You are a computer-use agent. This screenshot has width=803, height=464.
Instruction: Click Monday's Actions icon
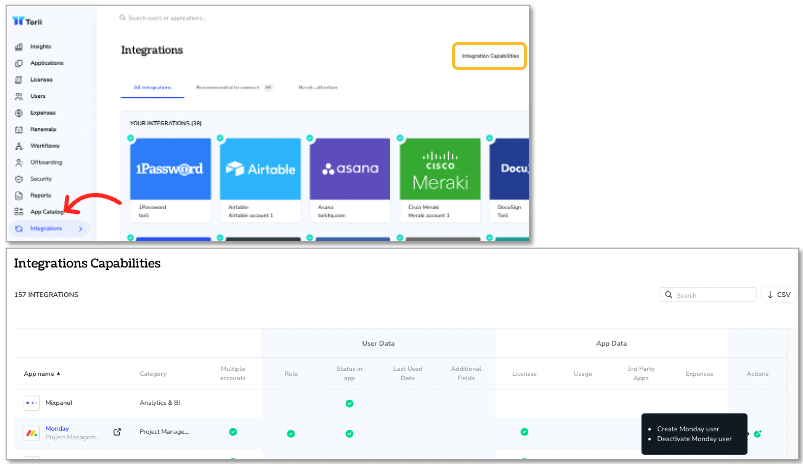coord(757,434)
